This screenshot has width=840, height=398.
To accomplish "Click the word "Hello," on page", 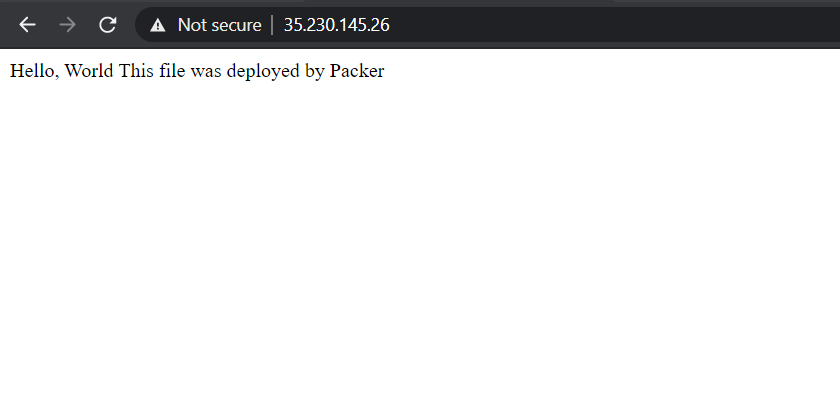I will click(35, 71).
